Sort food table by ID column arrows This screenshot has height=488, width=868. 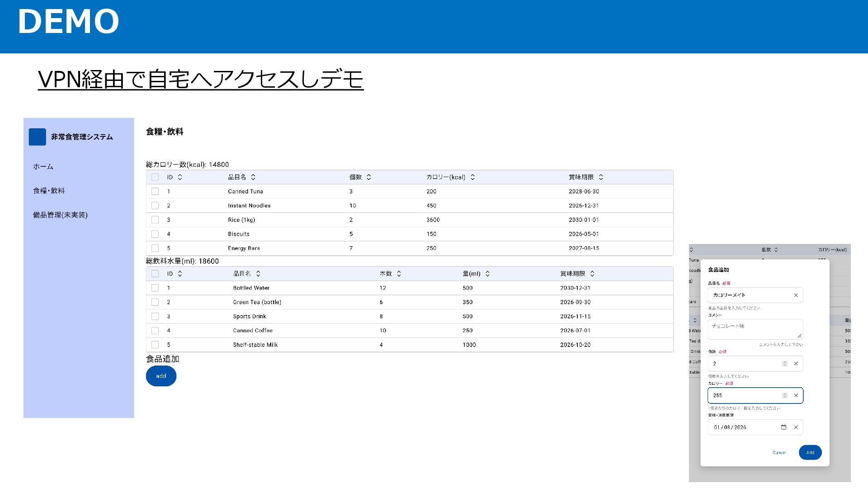click(x=180, y=177)
